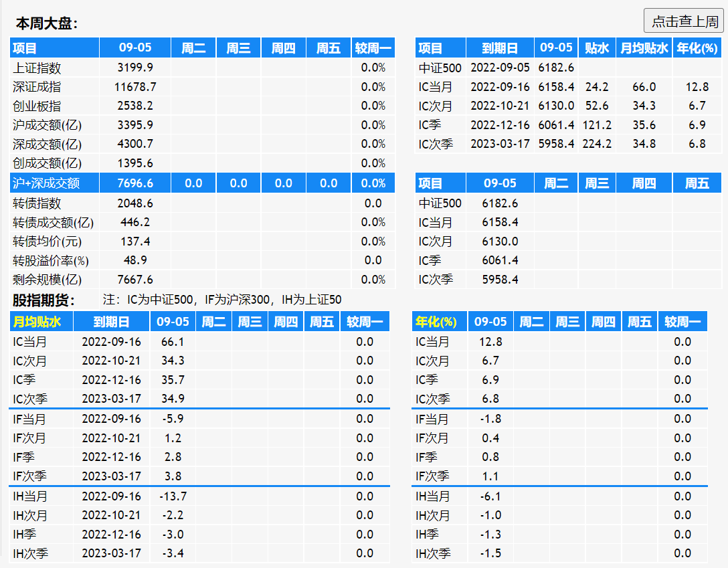Select the 创成交额(亿) row label
Image resolution: width=728 pixels, height=568 pixels.
coord(47,163)
